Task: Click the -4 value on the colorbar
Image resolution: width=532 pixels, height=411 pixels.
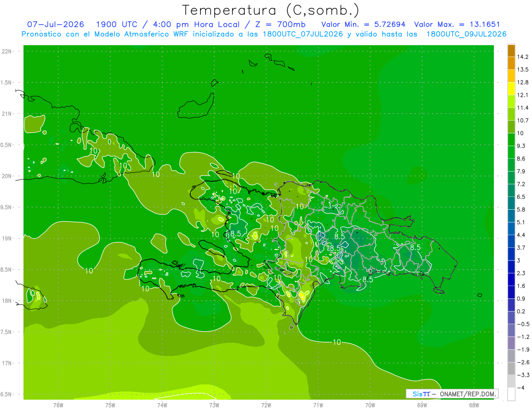Action: point(520,388)
